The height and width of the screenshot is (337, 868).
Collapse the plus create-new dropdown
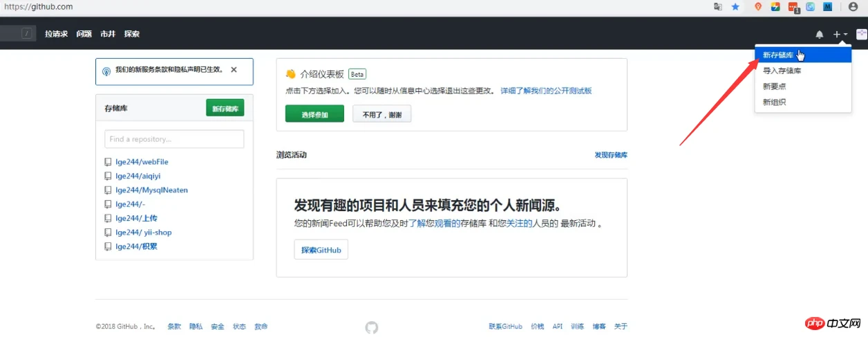point(840,34)
